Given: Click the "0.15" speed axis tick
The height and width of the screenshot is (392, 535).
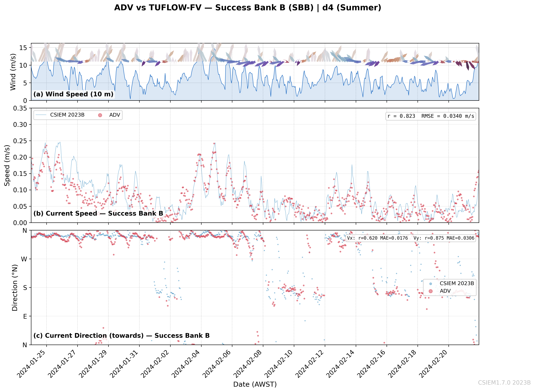Looking at the screenshot, I should (x=20, y=174).
